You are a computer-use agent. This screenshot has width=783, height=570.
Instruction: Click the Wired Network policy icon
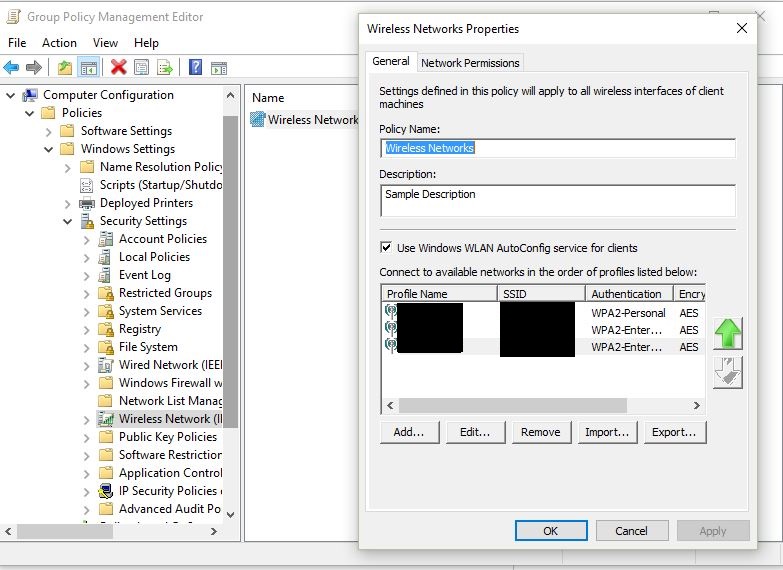coord(105,365)
